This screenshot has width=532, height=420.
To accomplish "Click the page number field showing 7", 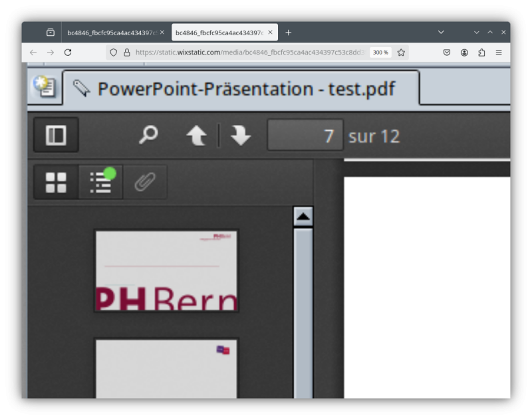I will (x=305, y=136).
